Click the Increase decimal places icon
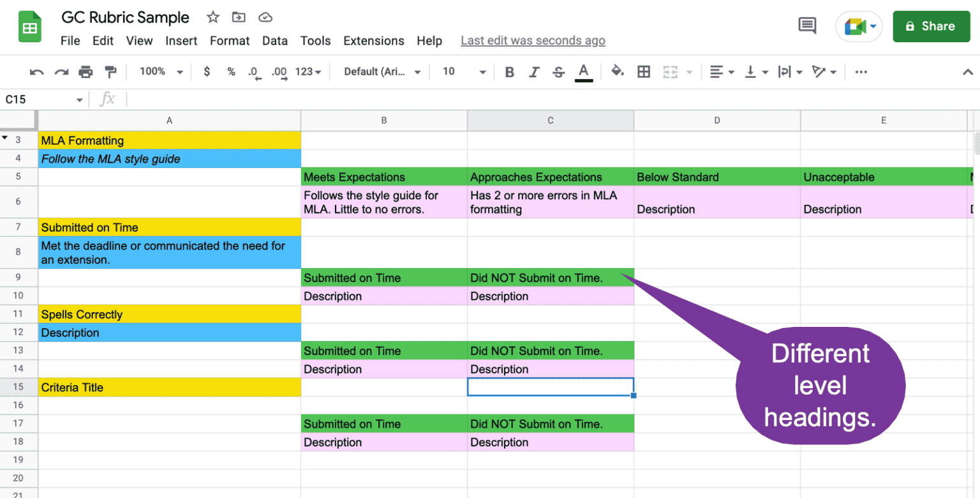Screen dimensions: 980x498 [279, 72]
